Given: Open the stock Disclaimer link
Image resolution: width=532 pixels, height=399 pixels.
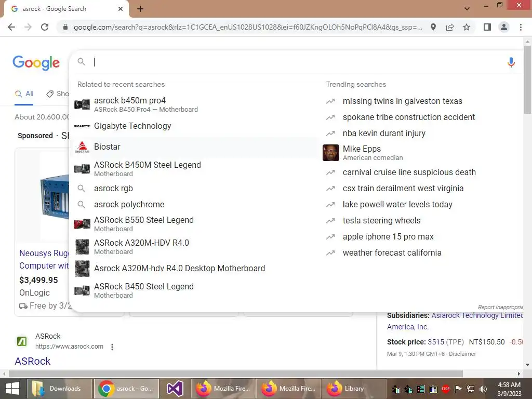Looking at the screenshot, I should pos(462,354).
